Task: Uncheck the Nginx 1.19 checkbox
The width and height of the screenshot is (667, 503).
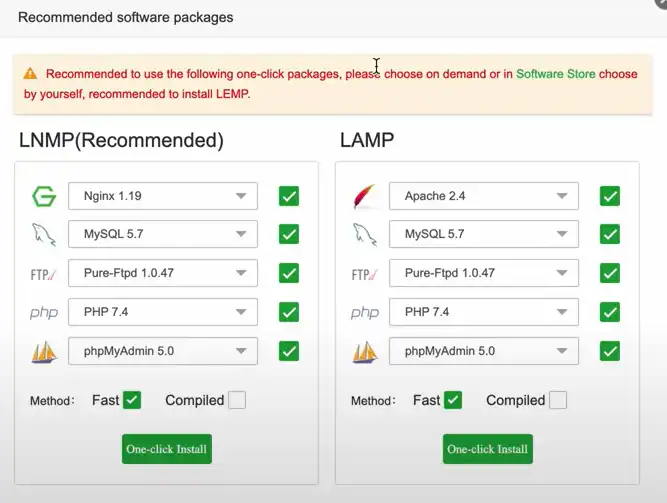Action: [289, 196]
